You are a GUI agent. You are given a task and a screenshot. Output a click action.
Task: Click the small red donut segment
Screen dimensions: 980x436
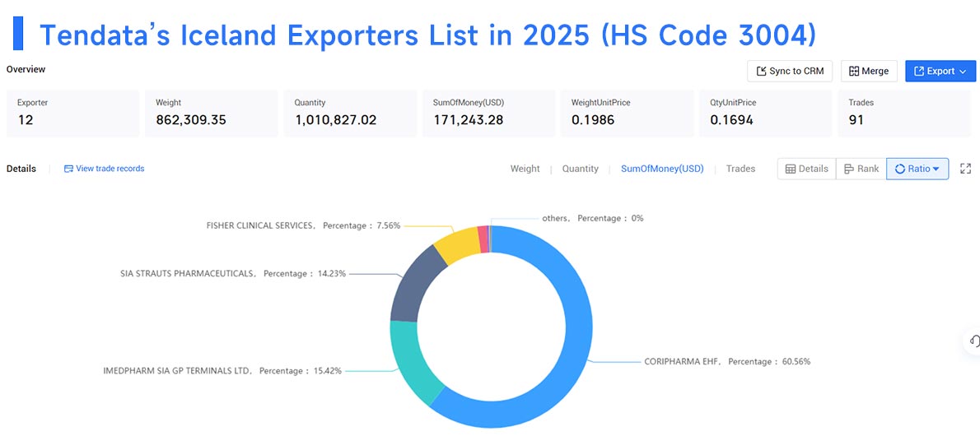483,239
